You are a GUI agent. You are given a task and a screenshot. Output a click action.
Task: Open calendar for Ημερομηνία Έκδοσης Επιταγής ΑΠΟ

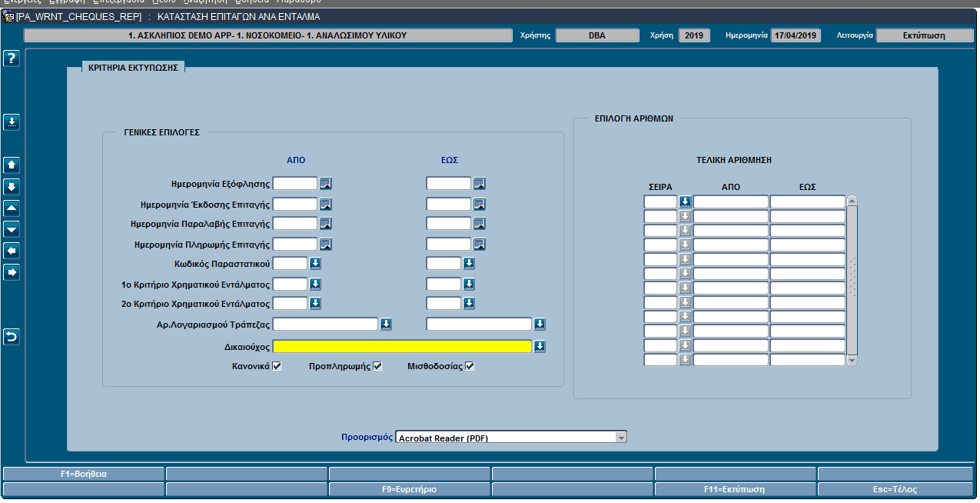pyautogui.click(x=325, y=204)
